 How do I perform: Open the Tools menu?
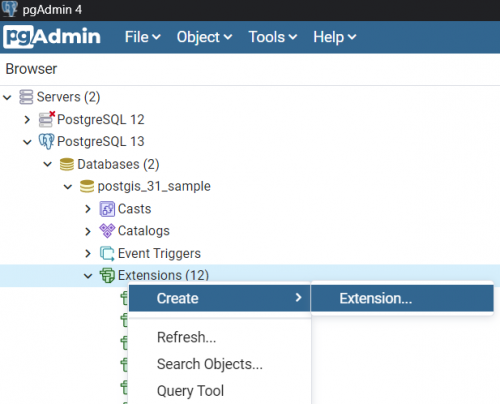pos(273,37)
